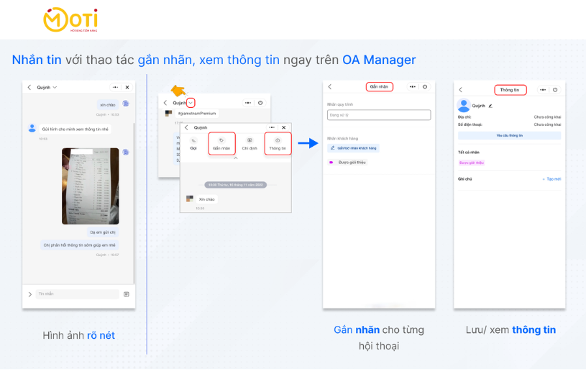Screen dimensions: 586x392
Task: Expand the red-outlined chevron beside Quỳnh
Action: 191,103
